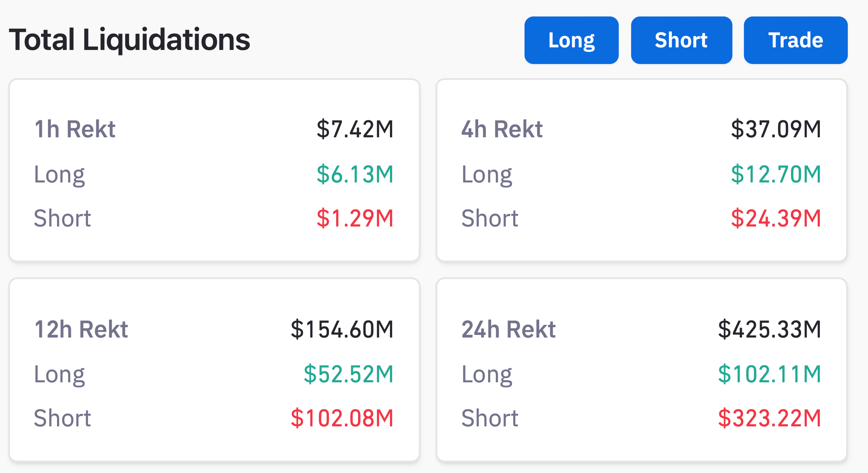
Task: Click the 12h total value $154.60M
Action: (342, 329)
